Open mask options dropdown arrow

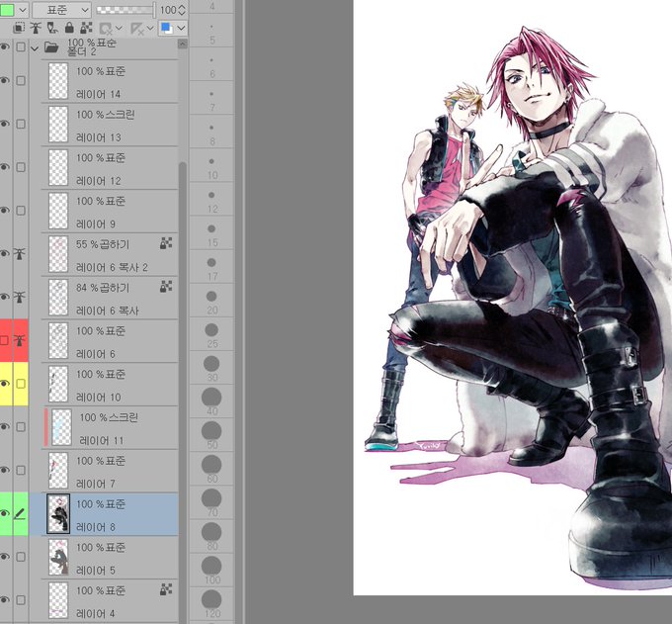[x=120, y=29]
